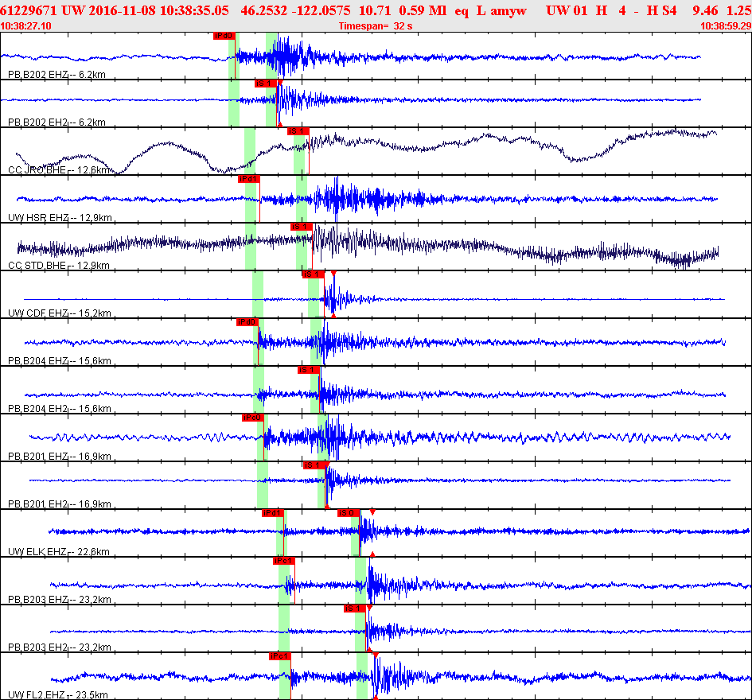Select the iPd1 pick on UW ELK EHZ

tap(273, 513)
